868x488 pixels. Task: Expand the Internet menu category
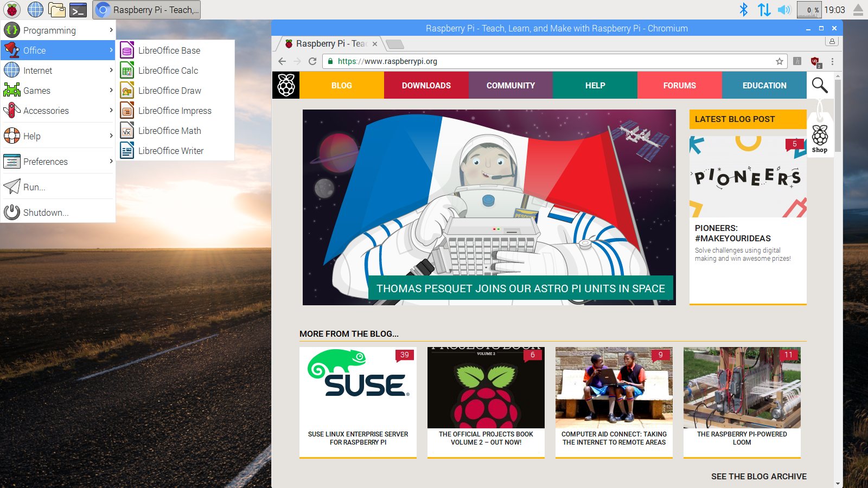click(x=58, y=70)
